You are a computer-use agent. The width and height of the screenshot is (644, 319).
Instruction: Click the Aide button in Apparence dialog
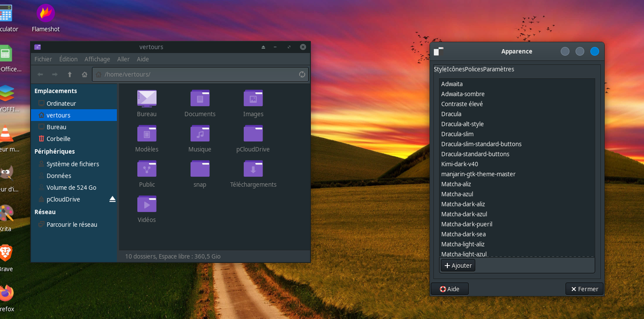(450, 289)
